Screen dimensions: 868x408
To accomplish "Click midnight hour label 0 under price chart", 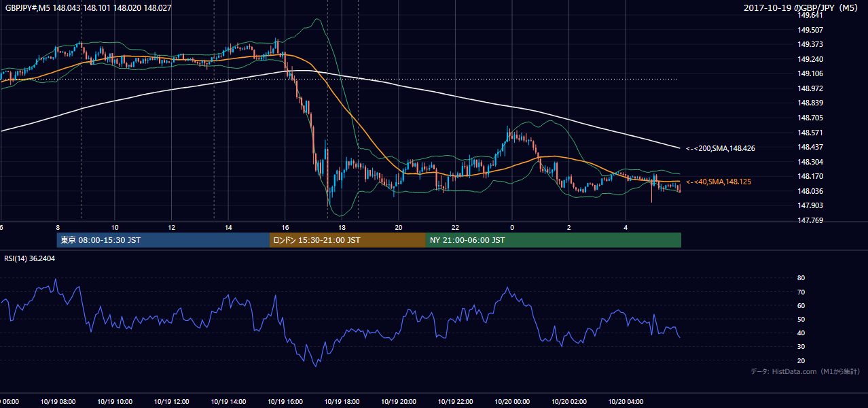I will (x=512, y=227).
